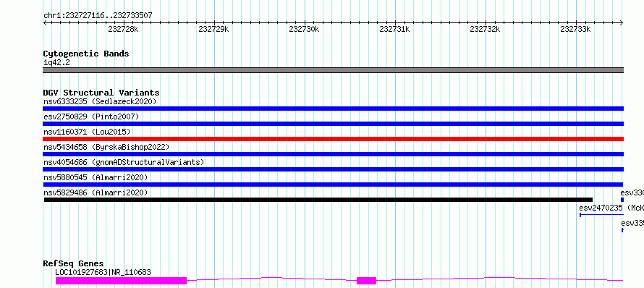Click the esv2470235 thin variant line
Screen dimensions: 644x288
click(602, 215)
